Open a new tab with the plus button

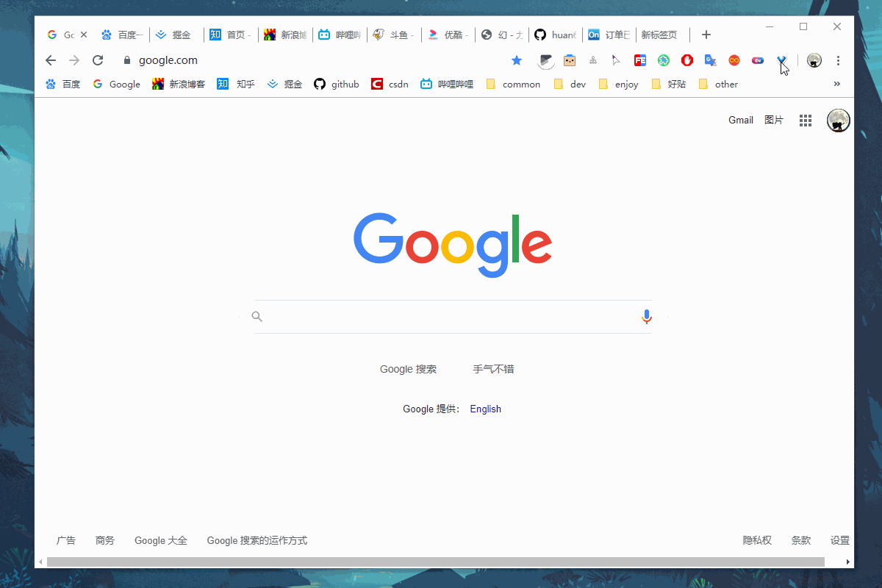point(706,35)
